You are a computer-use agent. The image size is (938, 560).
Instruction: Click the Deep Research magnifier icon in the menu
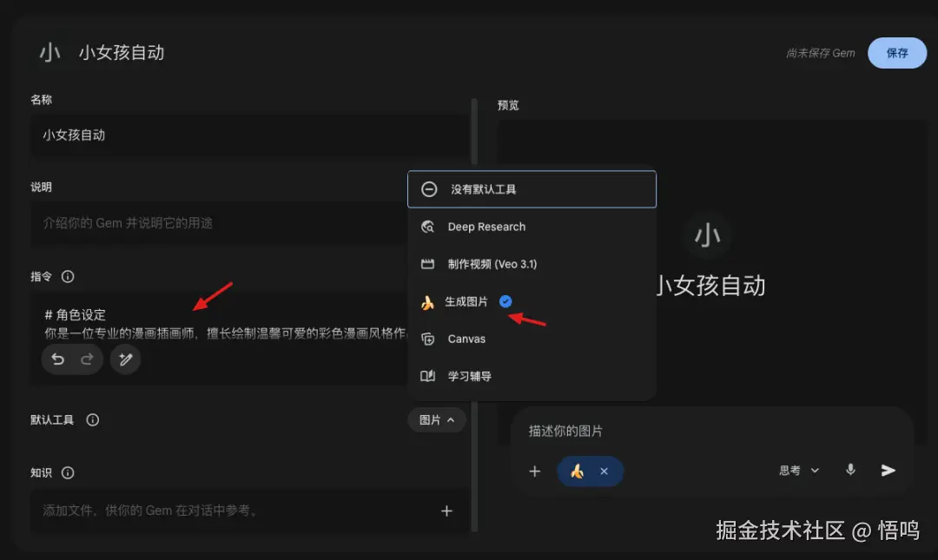427,227
